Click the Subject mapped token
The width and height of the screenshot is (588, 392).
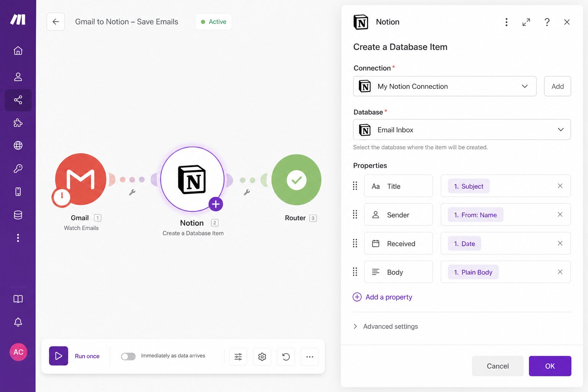[469, 186]
